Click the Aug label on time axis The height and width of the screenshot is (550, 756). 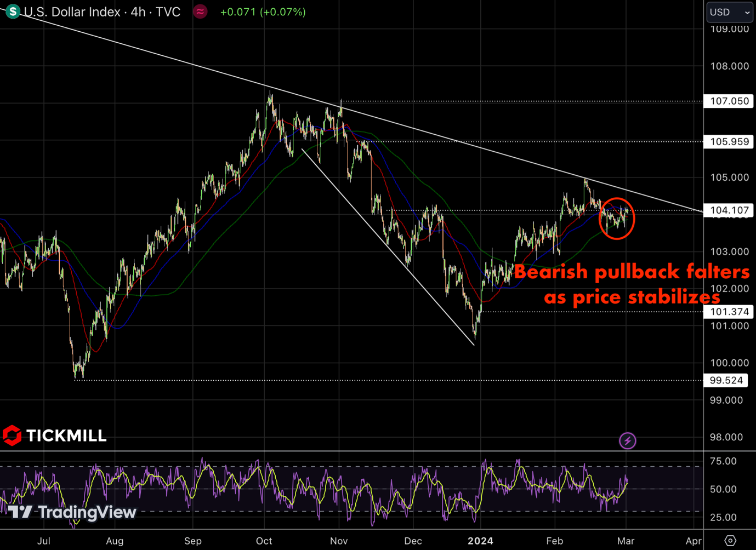click(115, 541)
